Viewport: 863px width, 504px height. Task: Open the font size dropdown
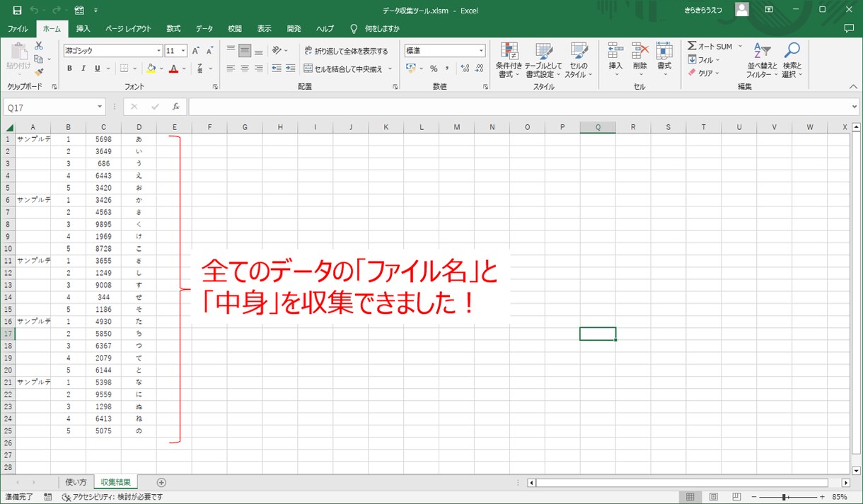pos(184,51)
